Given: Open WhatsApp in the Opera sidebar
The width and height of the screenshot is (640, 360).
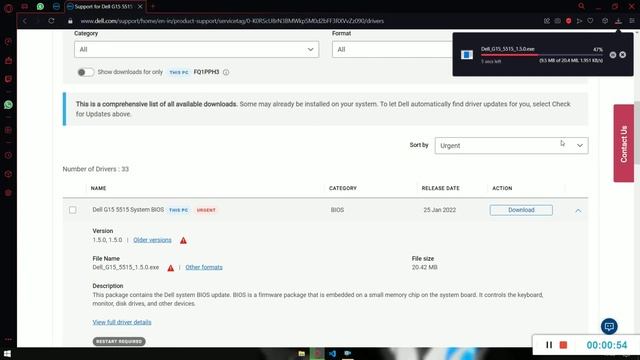Looking at the screenshot, I should click(x=8, y=105).
